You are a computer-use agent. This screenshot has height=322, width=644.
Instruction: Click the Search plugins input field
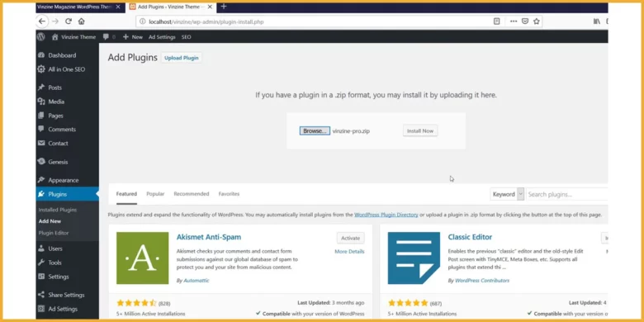566,194
